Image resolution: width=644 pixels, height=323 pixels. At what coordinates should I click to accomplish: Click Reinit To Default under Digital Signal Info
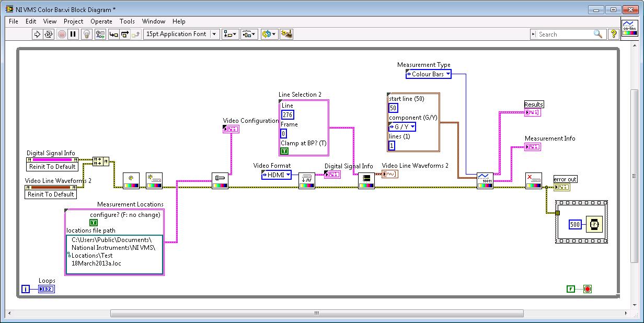click(x=52, y=167)
